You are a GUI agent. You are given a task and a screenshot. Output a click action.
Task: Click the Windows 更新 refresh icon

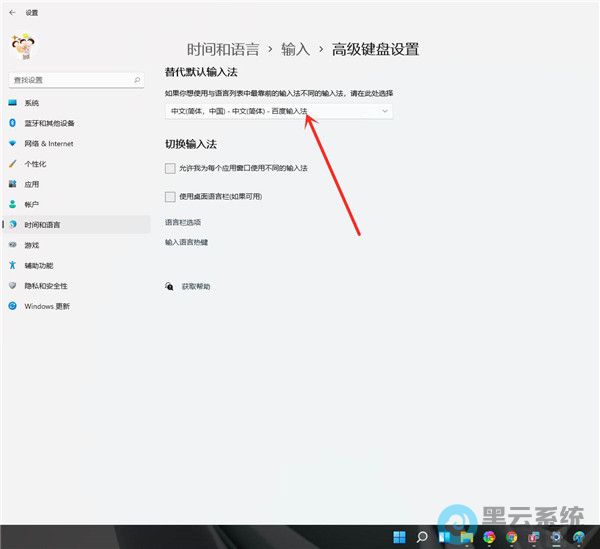click(x=13, y=306)
